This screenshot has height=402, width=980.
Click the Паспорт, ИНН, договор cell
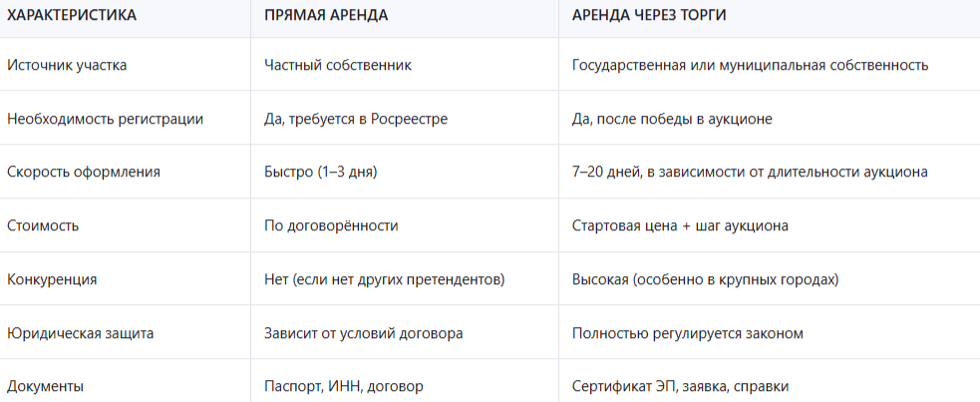(x=343, y=386)
